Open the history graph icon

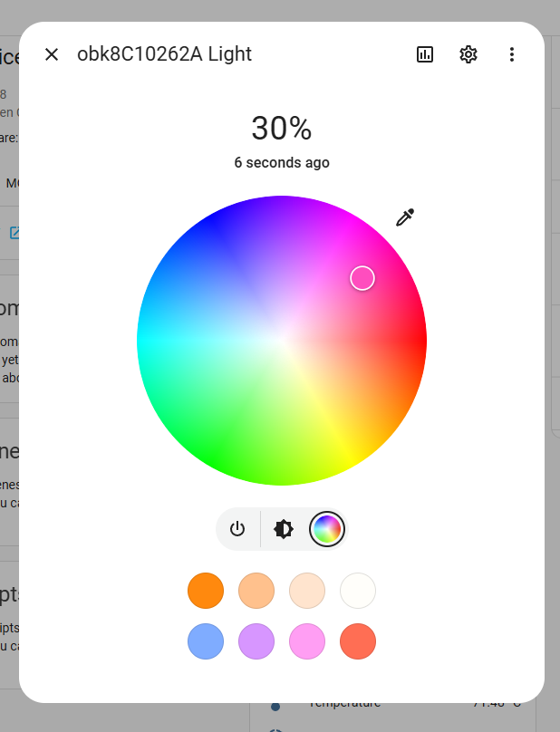[425, 54]
